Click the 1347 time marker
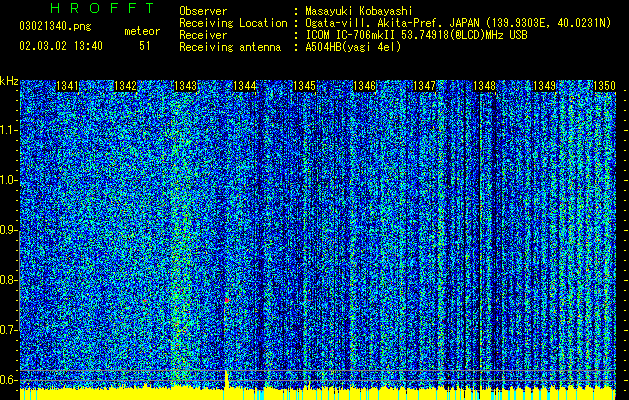The width and height of the screenshot is (629, 400). click(424, 86)
